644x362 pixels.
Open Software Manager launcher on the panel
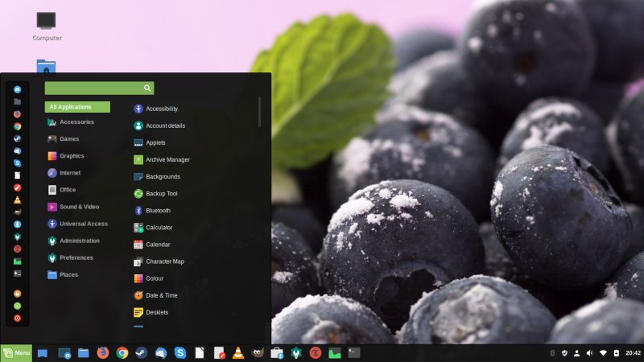[277, 353]
